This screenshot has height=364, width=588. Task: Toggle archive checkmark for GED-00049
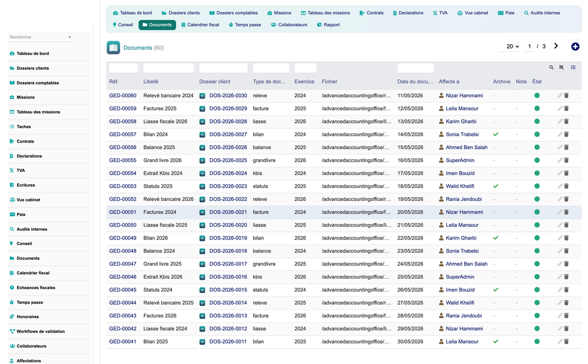pos(496,238)
